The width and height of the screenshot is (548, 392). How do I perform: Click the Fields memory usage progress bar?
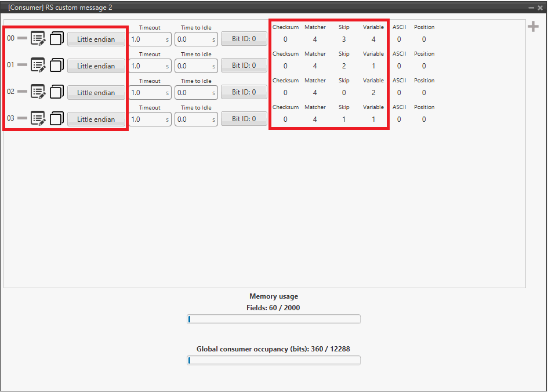[x=273, y=319]
